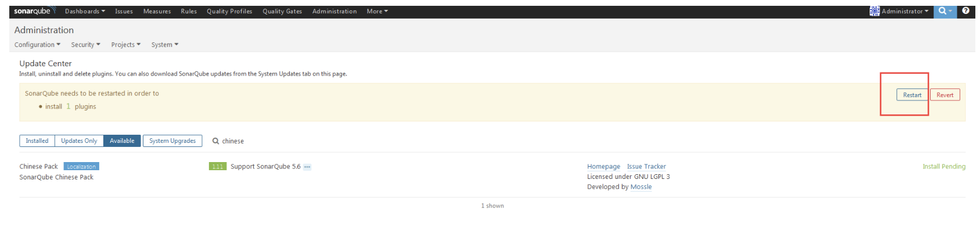Click the plugin search magnifier icon

(x=215, y=141)
